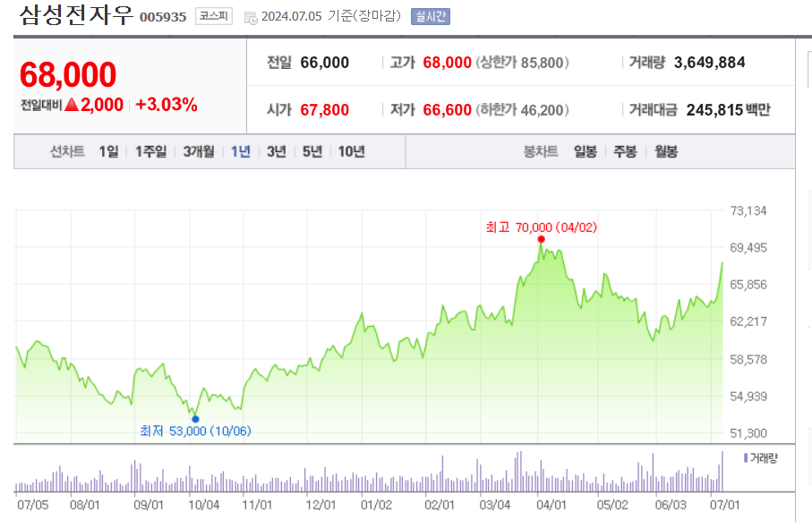The image size is (812, 522).
Task: Click the 07/05 x-axis date label
Action: point(32,504)
